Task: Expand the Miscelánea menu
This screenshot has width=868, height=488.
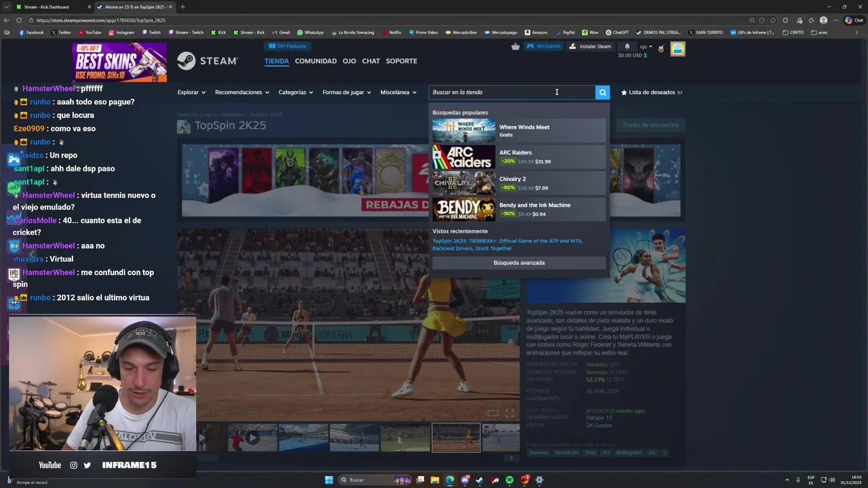Action: 398,92
